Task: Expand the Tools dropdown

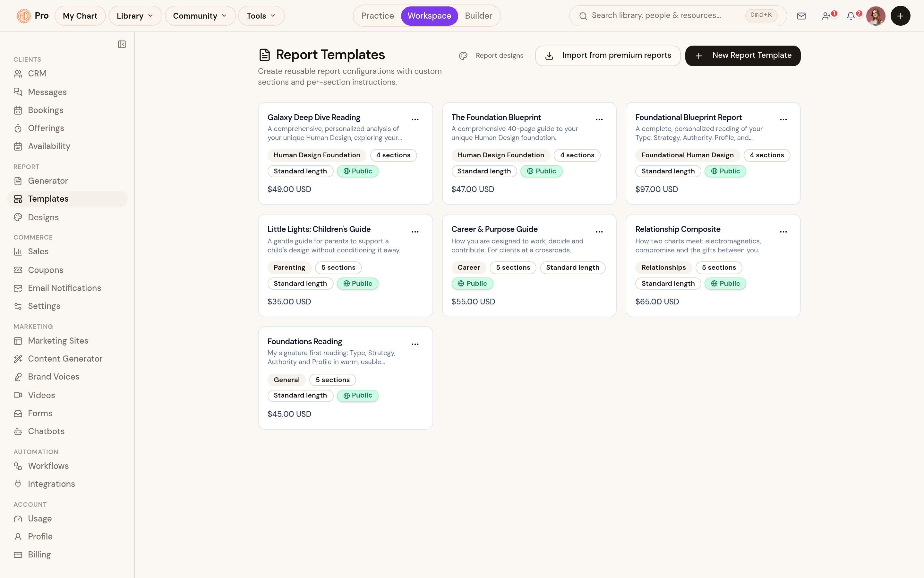Action: 261,16
